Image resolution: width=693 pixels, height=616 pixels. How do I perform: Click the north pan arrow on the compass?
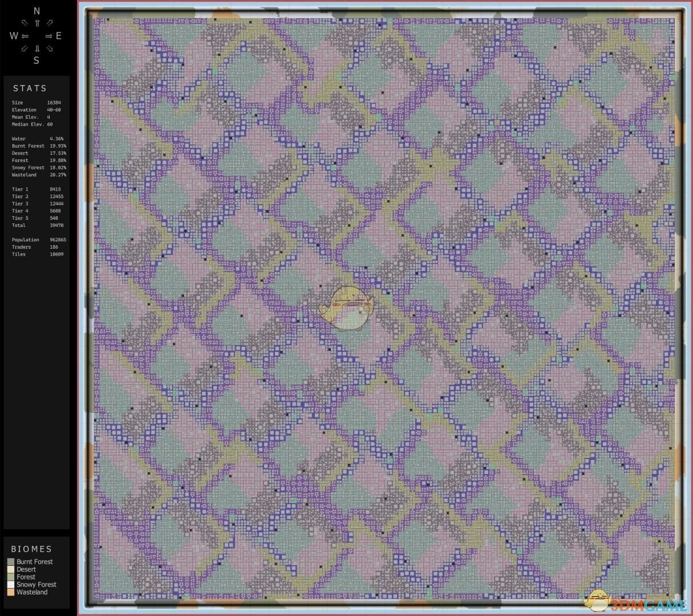37,23
